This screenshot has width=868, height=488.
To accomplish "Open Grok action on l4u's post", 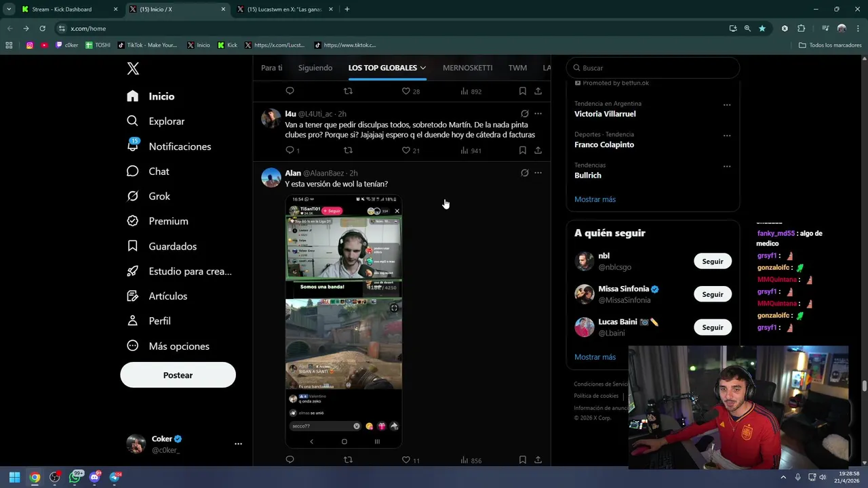I will coord(524,114).
